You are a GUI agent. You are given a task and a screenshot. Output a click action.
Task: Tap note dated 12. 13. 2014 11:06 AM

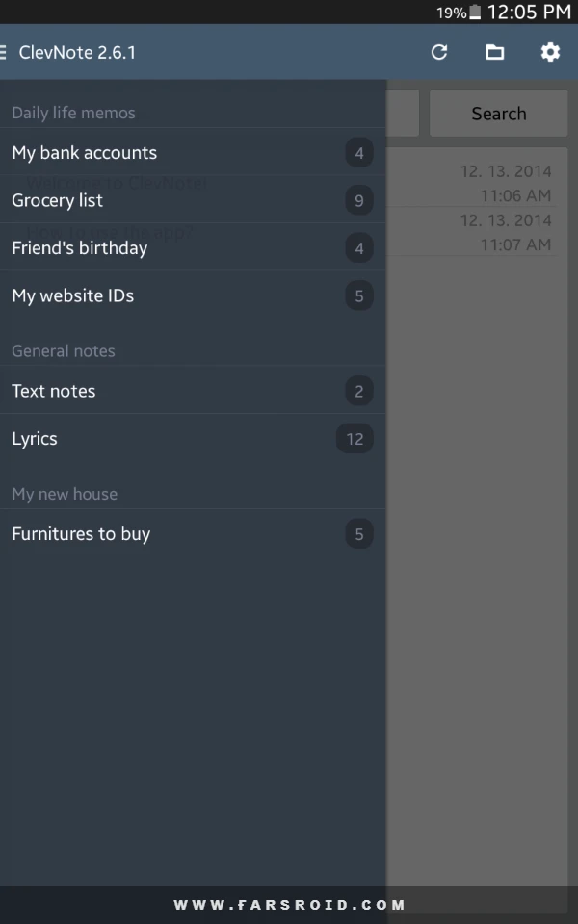click(472, 183)
